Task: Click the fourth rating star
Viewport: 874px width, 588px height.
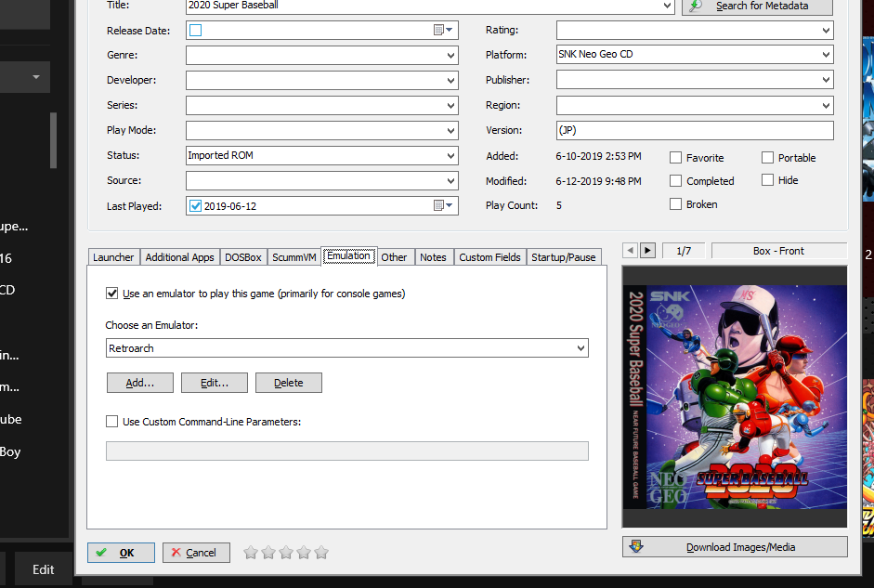Action: [304, 553]
